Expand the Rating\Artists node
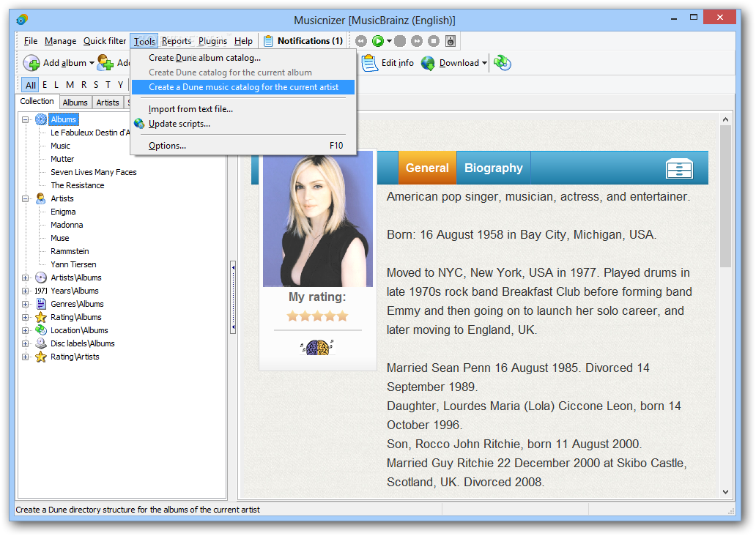Screen dimensions: 756x536 (x=25, y=357)
